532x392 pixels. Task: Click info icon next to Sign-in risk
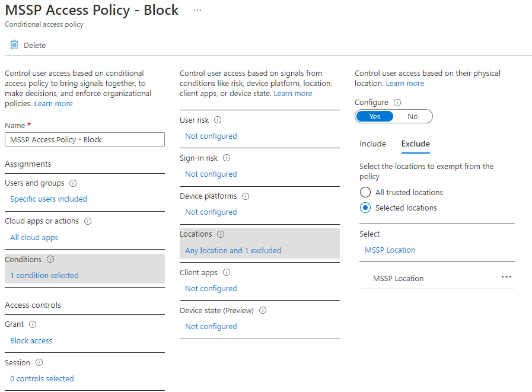(227, 158)
